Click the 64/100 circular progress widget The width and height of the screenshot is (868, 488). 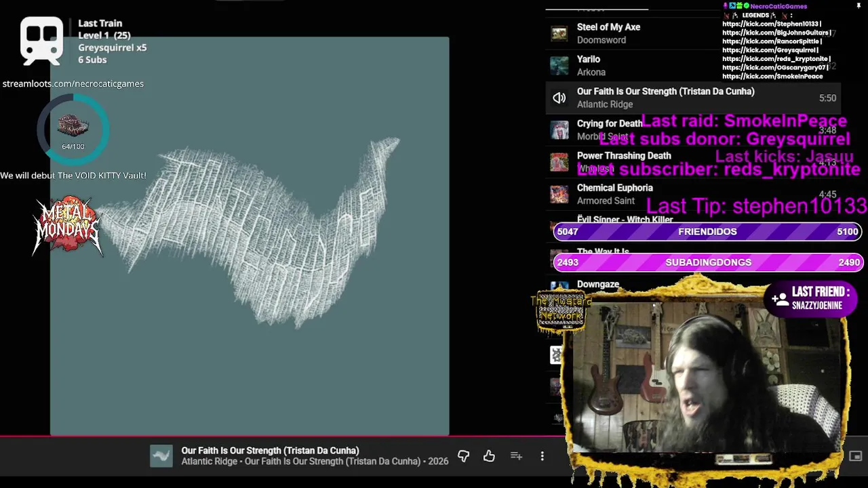click(73, 129)
